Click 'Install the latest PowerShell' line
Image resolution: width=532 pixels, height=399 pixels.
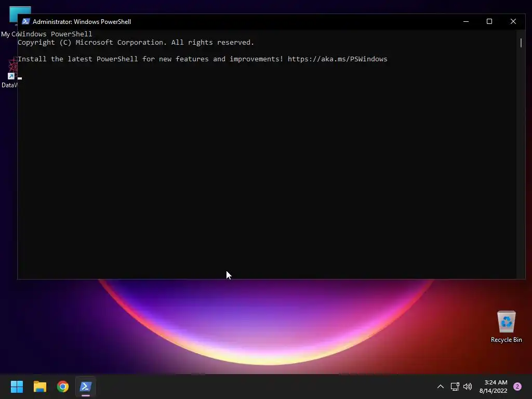(x=202, y=59)
